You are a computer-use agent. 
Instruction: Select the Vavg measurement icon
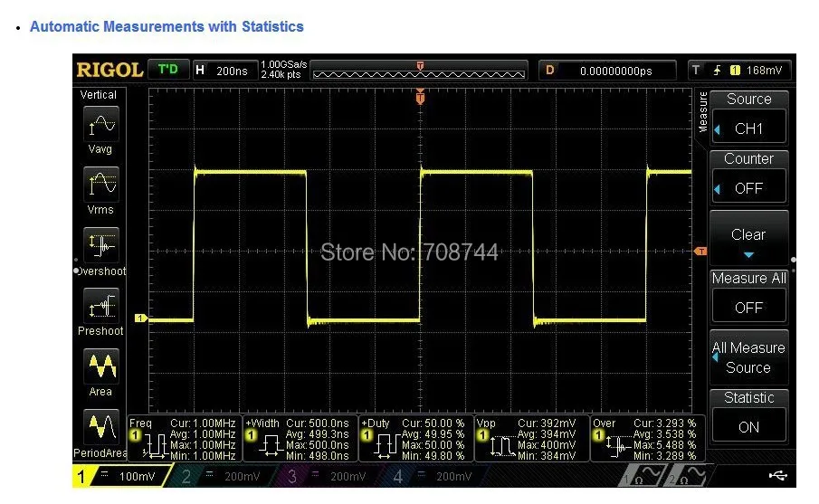tap(101, 124)
